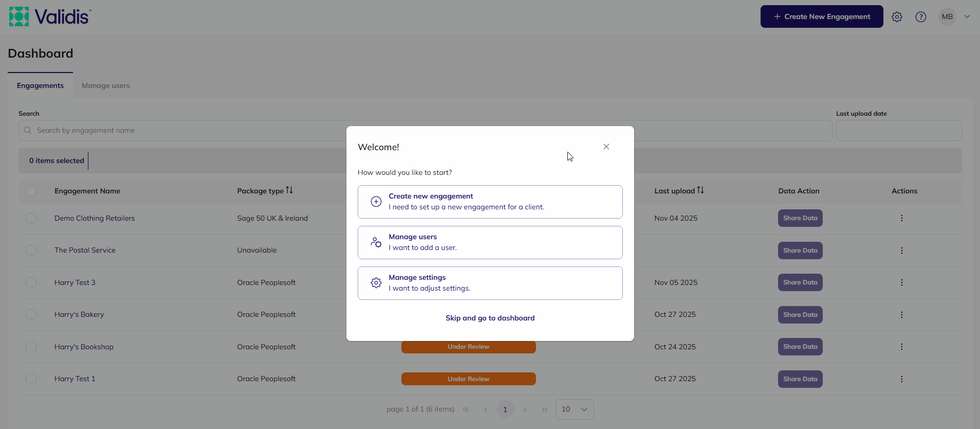Click Create New Engagement button

click(x=822, y=16)
